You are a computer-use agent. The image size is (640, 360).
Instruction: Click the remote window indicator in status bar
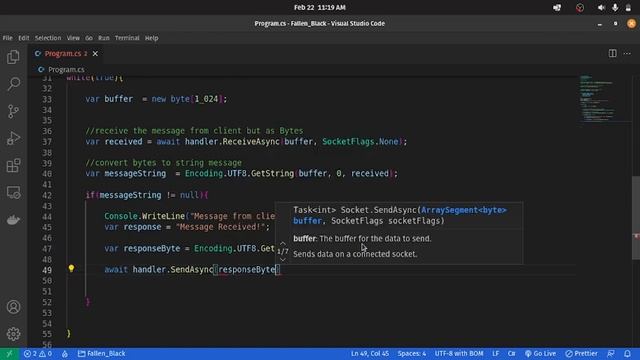pos(9,353)
